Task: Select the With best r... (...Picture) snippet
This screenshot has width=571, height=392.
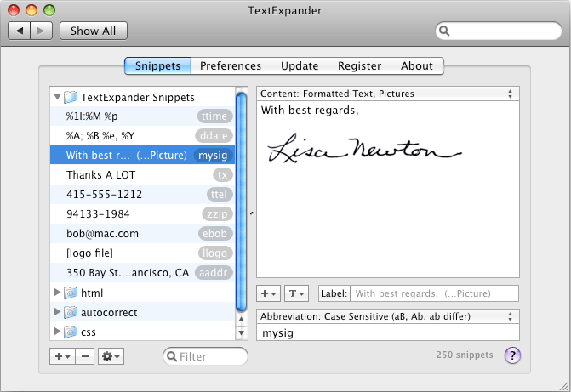Action: pos(142,155)
